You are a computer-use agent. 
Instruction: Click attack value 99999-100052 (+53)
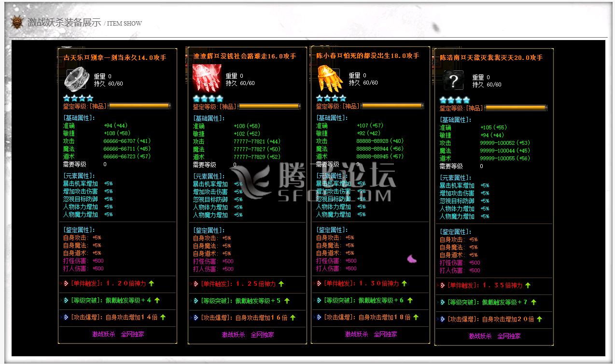[x=505, y=143]
